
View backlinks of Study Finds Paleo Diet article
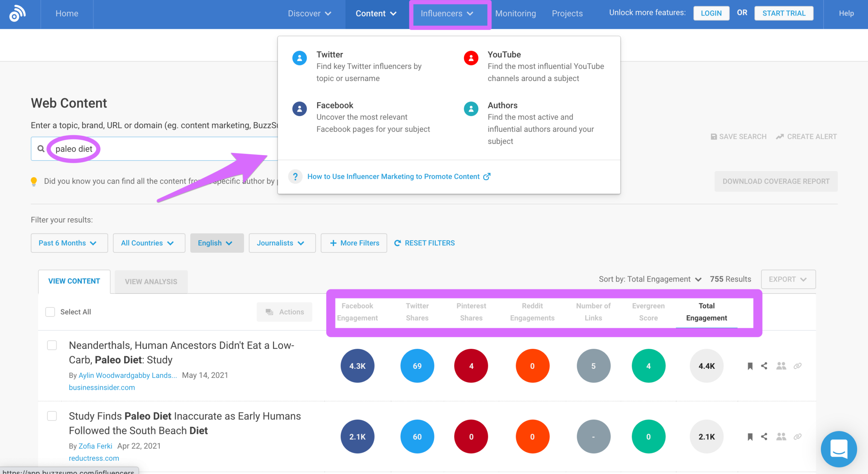pyautogui.click(x=797, y=437)
